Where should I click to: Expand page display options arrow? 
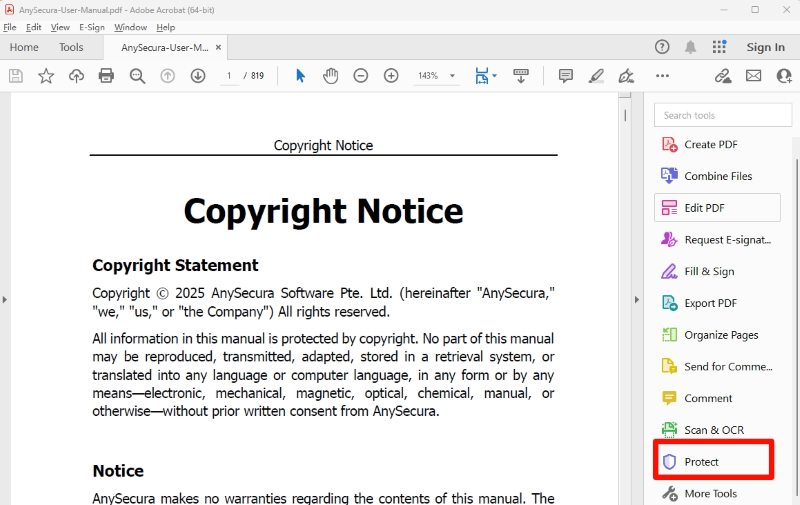coord(494,76)
